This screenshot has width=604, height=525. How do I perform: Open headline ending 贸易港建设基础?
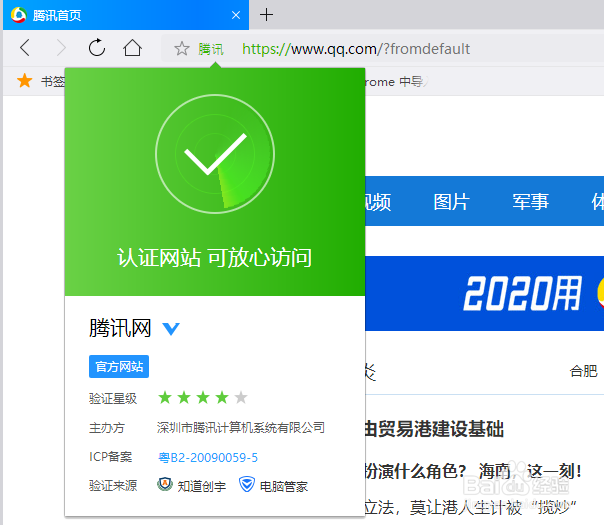[x=435, y=429]
